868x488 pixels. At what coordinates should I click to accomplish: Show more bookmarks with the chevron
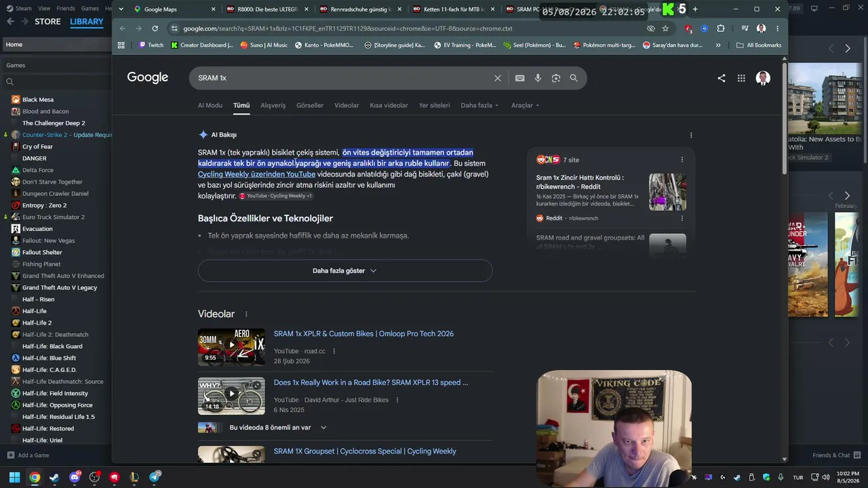(718, 45)
